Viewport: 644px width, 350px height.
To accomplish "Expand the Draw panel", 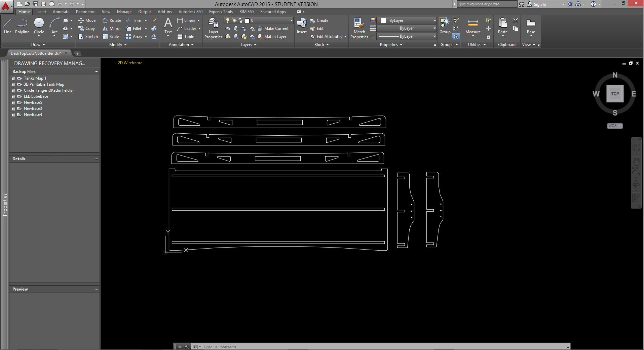I will tap(38, 45).
